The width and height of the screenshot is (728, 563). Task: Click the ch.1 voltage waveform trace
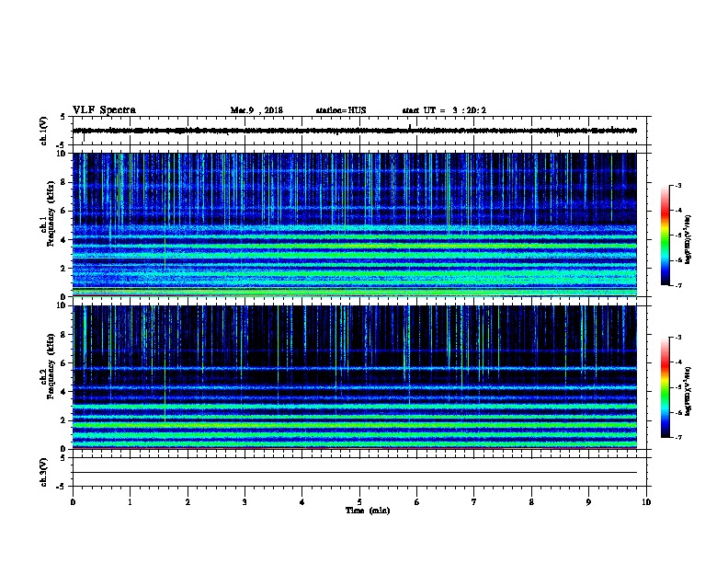pyautogui.click(x=355, y=131)
